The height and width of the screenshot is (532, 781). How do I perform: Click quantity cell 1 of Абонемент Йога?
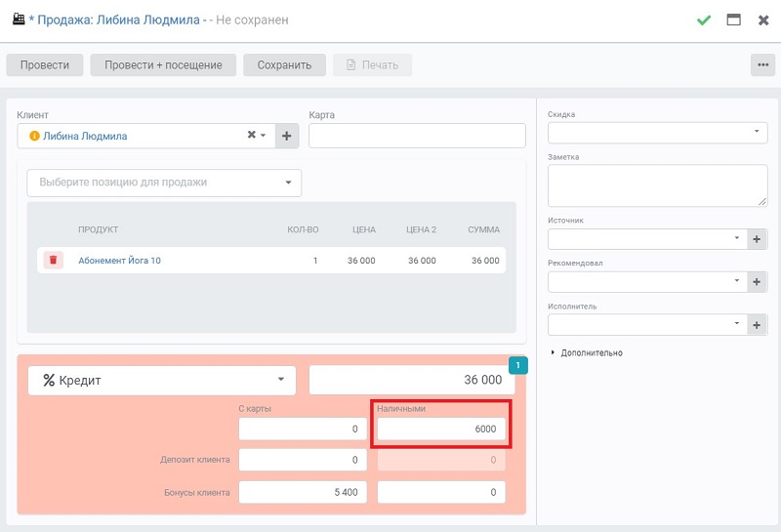pyautogui.click(x=315, y=261)
